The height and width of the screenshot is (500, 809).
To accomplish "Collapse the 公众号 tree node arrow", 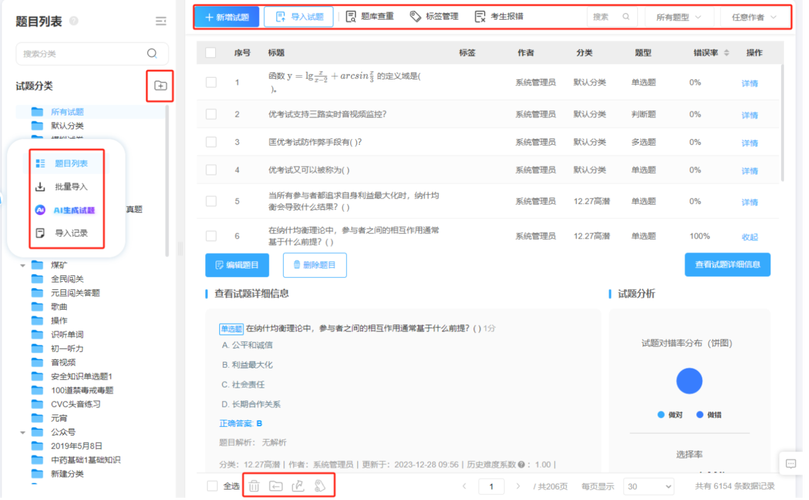I will click(x=23, y=432).
